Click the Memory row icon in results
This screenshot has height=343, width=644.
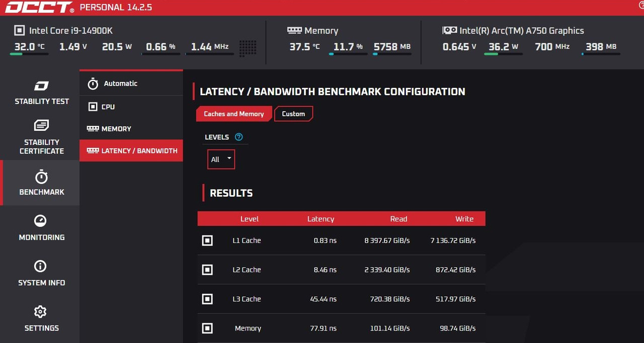click(x=207, y=328)
